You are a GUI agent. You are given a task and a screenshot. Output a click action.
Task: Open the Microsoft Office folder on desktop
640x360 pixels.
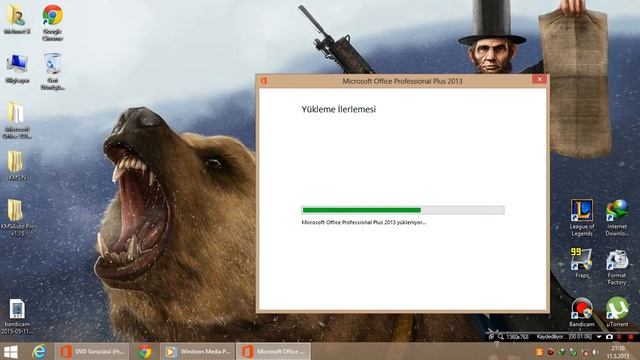[17, 120]
